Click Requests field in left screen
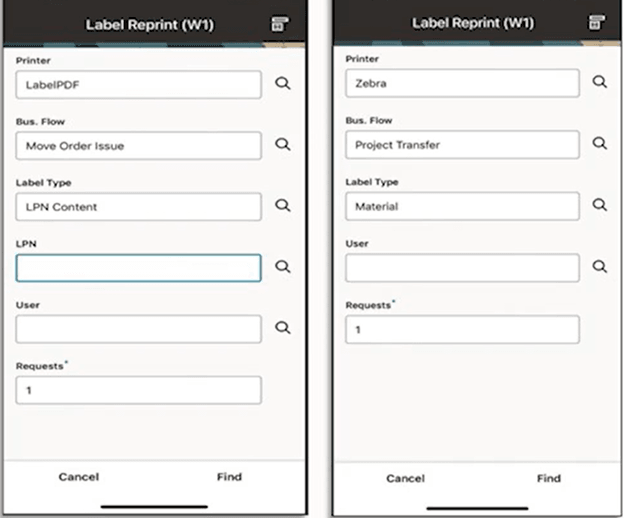This screenshot has width=624, height=518. [x=138, y=390]
